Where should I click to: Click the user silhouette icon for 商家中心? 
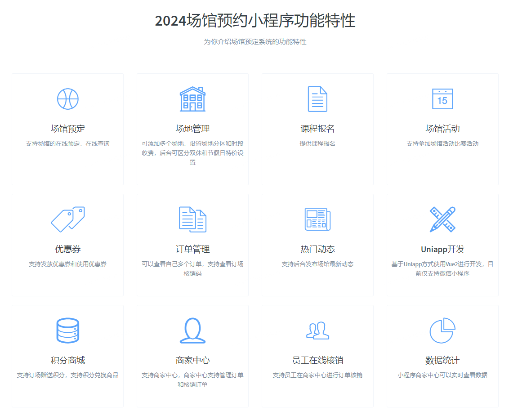pyautogui.click(x=192, y=331)
